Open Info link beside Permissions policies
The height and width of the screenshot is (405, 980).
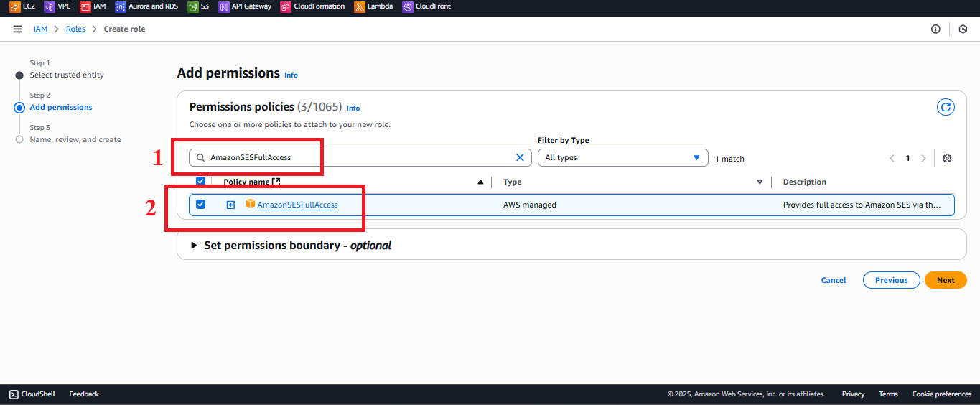pos(353,108)
